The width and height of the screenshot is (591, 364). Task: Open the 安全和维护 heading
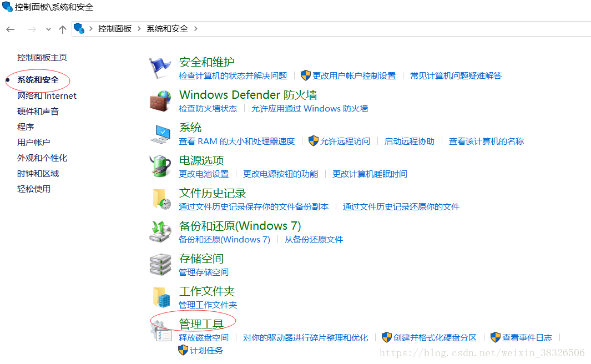[x=207, y=62]
